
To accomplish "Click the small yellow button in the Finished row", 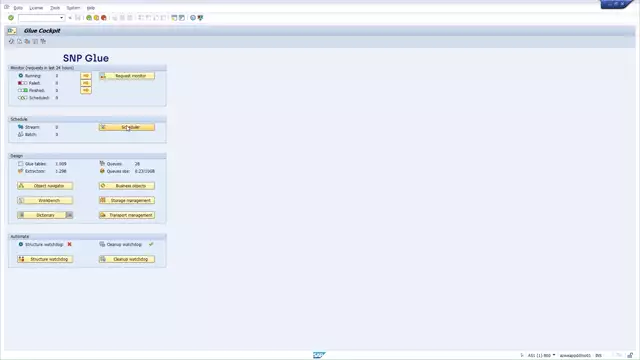I will 86,90.
